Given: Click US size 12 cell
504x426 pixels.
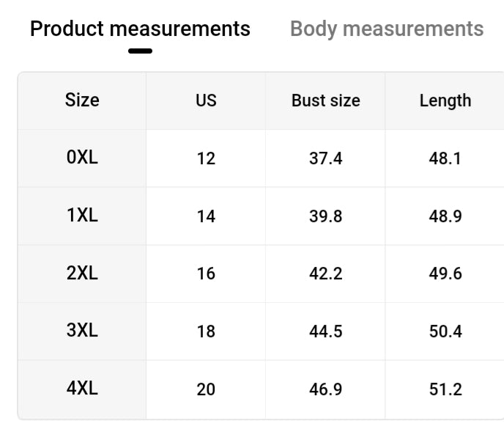Looking at the screenshot, I should coord(206,158).
